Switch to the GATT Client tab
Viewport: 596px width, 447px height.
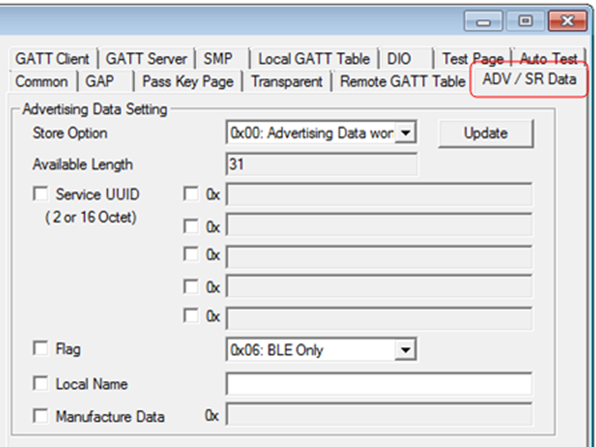coord(52,59)
